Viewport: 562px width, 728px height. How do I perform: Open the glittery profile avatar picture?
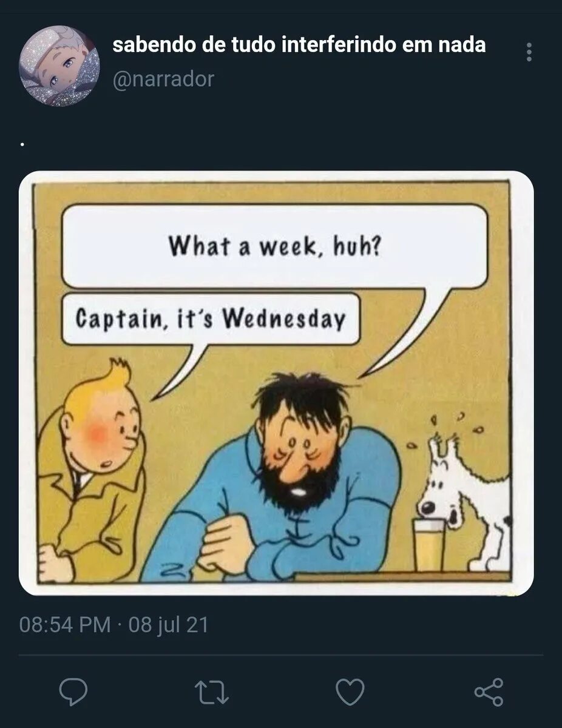tap(59, 66)
